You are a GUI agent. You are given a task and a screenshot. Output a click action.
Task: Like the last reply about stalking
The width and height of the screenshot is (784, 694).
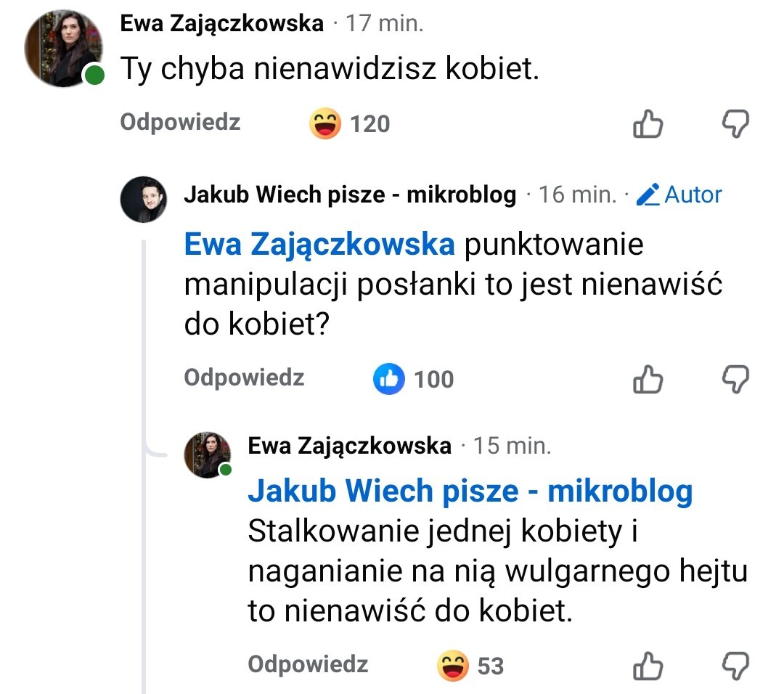(x=648, y=666)
